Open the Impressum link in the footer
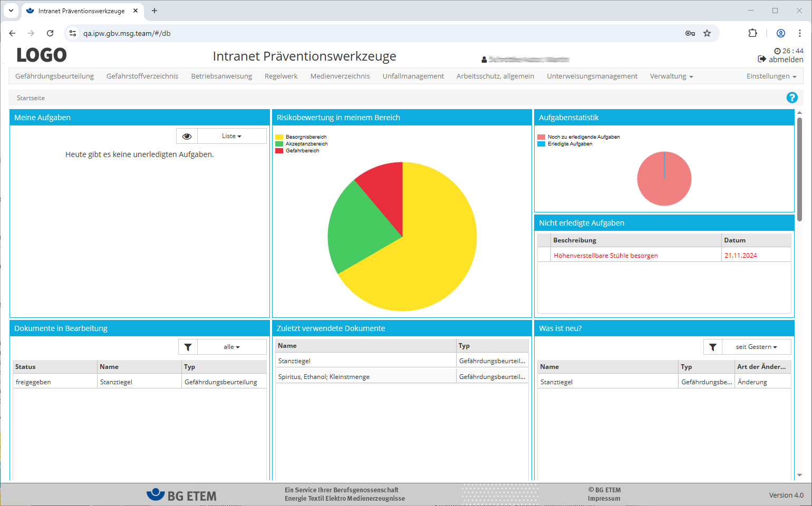This screenshot has width=812, height=506. pos(604,499)
